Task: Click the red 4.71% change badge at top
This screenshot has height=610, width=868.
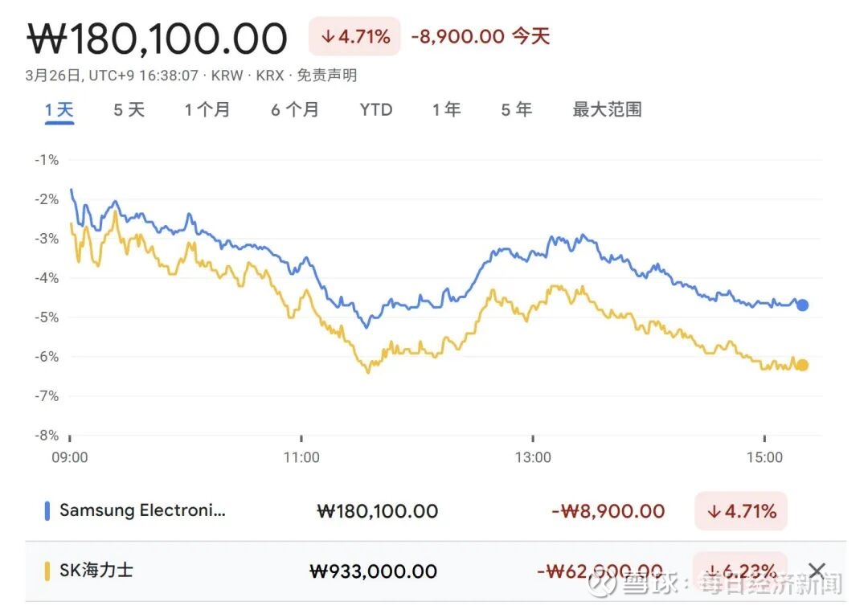Action: pos(354,36)
